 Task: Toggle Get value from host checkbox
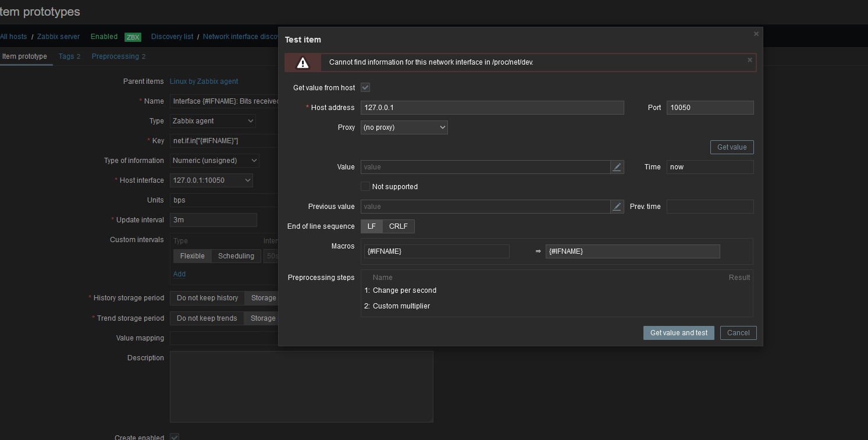coord(365,87)
